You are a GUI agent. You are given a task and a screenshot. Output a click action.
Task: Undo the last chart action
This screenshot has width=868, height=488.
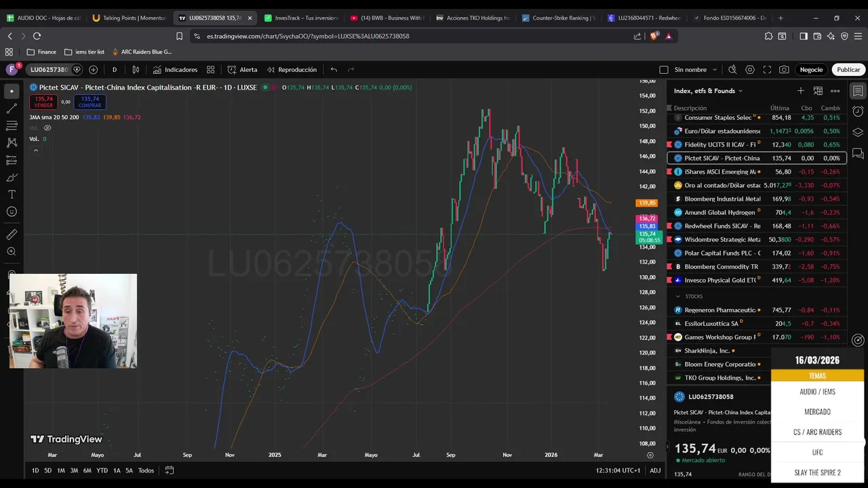point(334,70)
